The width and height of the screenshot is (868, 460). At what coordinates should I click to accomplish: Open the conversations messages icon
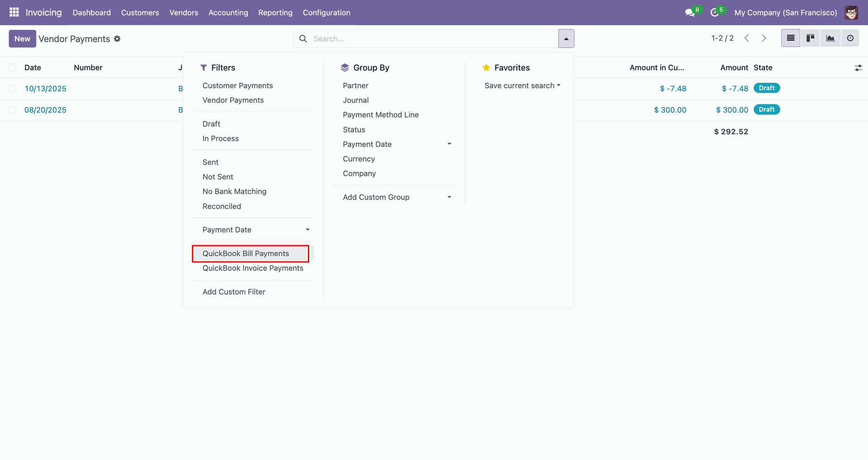click(689, 13)
